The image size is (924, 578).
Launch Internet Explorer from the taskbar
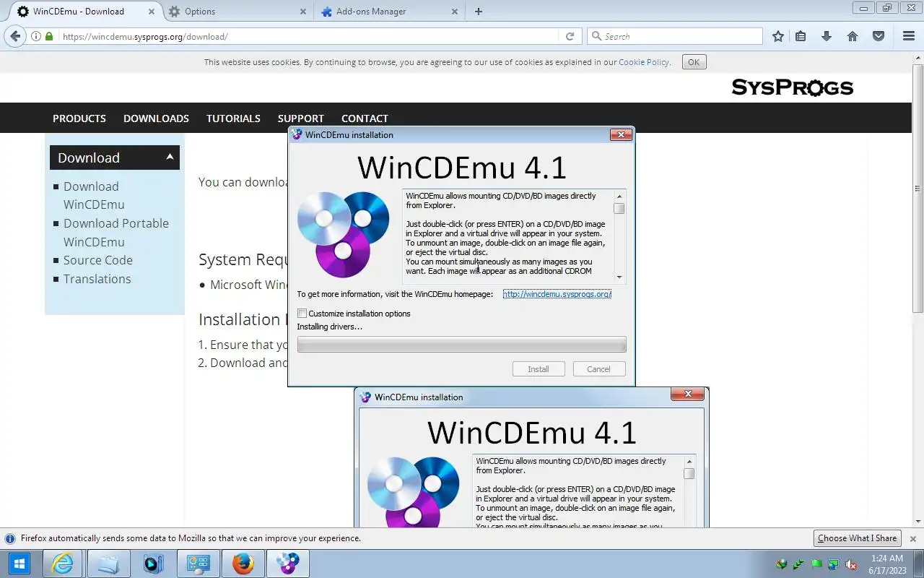click(63, 564)
